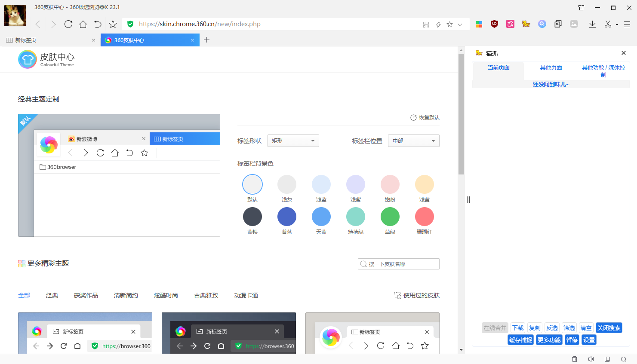Switch to the 其他页面 tab
Screen dimensions: 637x364
(x=551, y=67)
